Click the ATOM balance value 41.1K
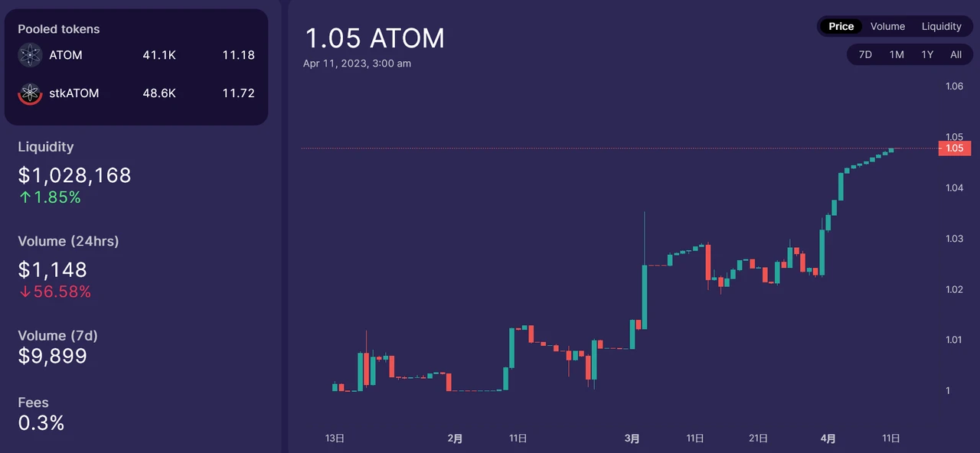This screenshot has width=980, height=453. [159, 54]
